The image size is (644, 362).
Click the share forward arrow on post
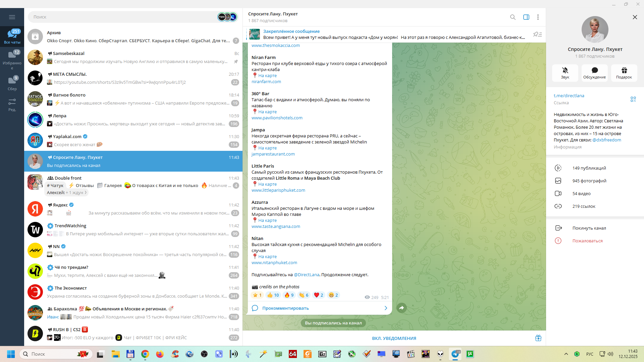click(x=401, y=308)
